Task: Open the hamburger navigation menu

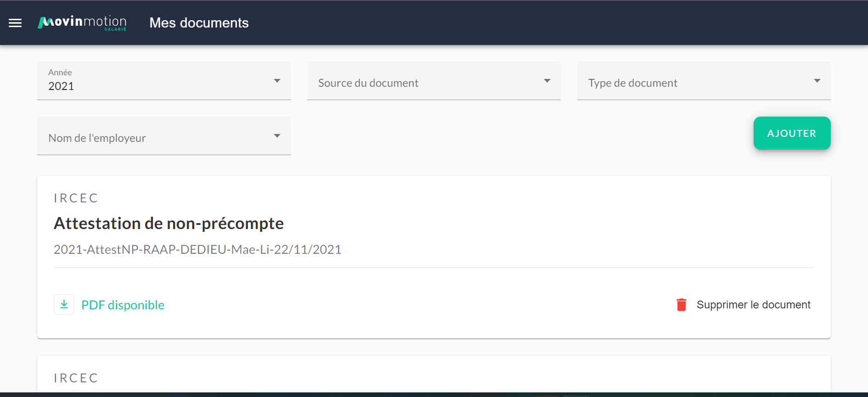Action: pos(15,23)
